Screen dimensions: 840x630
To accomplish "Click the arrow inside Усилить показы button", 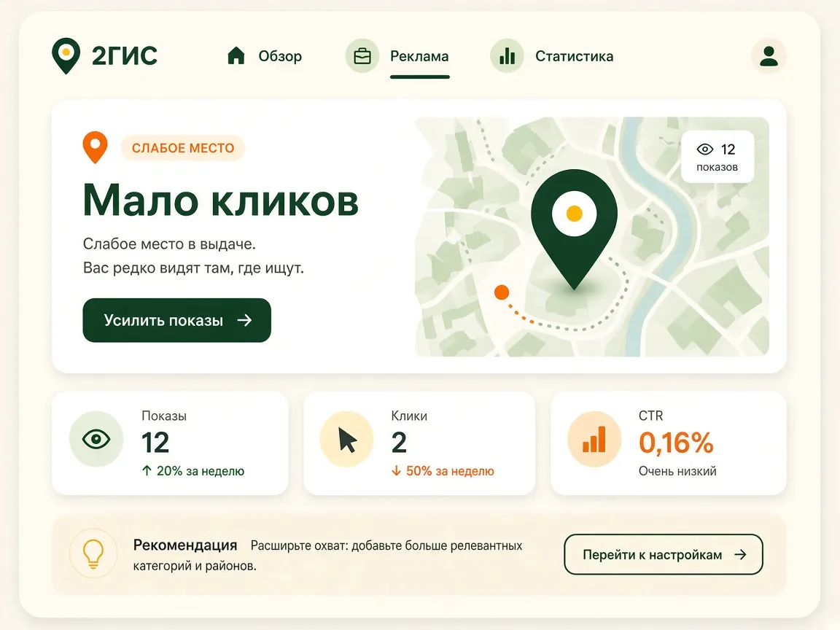I will coord(245,320).
